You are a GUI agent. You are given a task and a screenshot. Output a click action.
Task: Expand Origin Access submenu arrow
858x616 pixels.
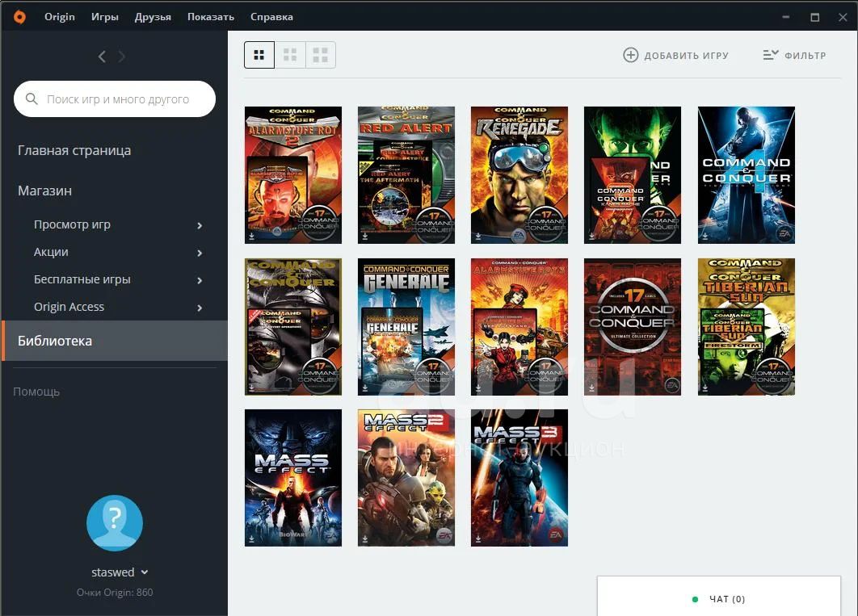click(200, 308)
